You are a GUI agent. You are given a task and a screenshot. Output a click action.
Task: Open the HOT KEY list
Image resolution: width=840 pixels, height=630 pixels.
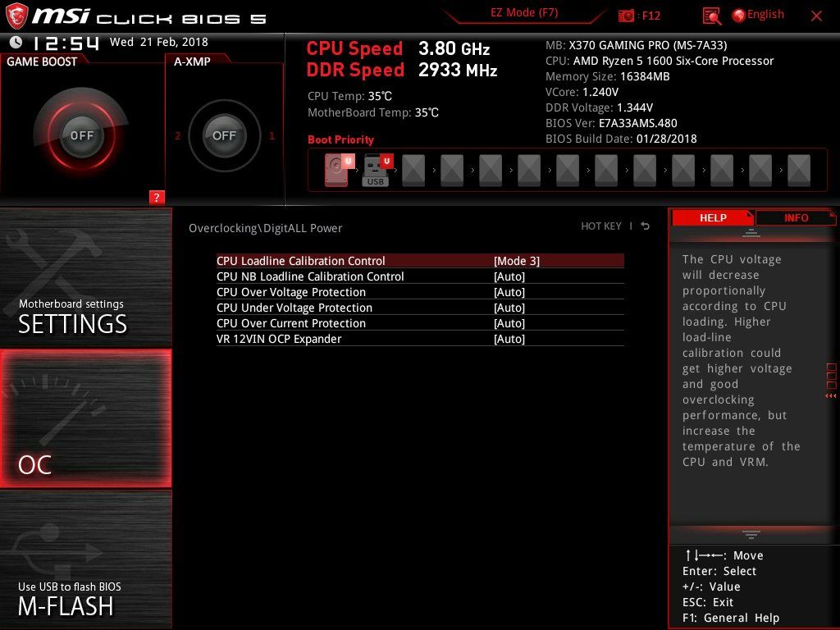point(601,226)
